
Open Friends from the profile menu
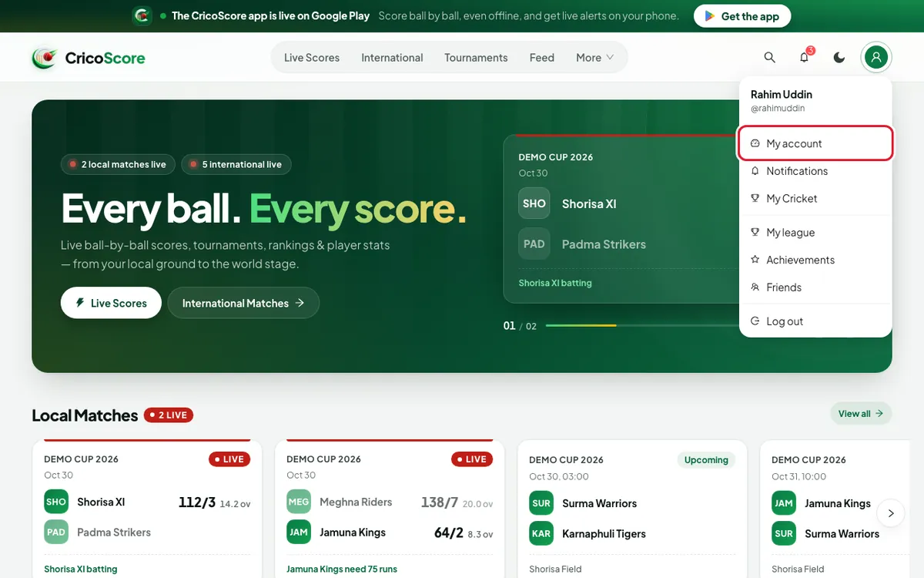(815, 287)
